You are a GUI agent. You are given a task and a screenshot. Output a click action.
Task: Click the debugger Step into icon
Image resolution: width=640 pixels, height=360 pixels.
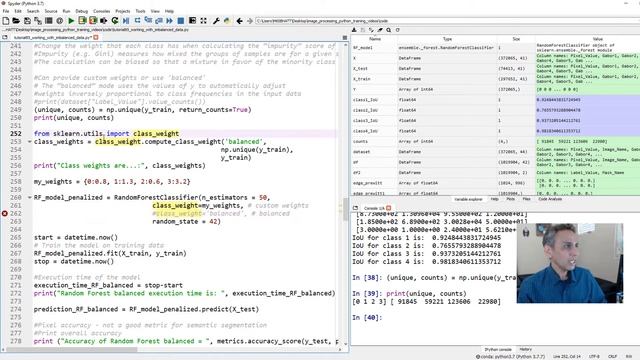click(148, 20)
